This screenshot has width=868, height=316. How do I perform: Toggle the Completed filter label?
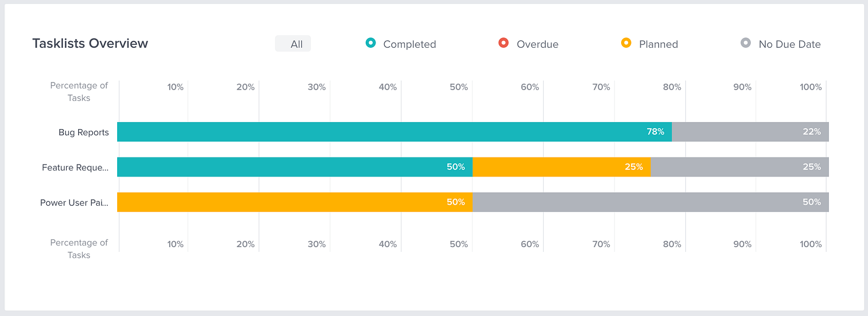[x=410, y=44]
